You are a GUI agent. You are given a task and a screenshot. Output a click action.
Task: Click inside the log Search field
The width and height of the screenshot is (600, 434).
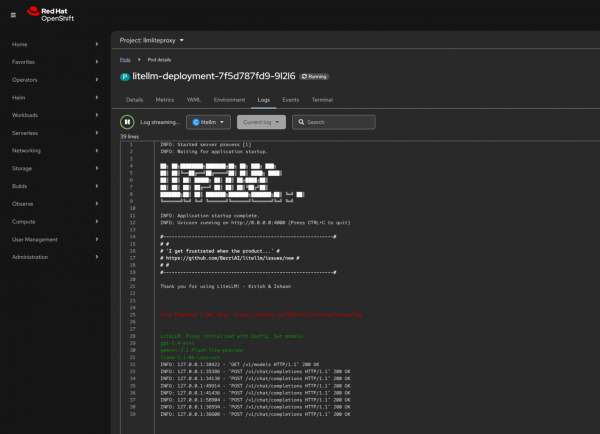334,122
